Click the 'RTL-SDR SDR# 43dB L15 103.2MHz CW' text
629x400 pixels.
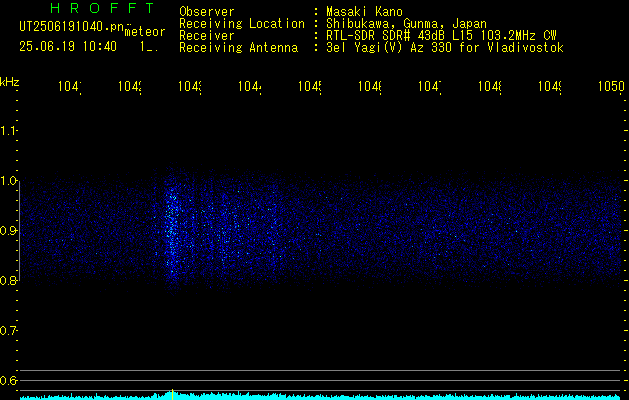coord(441,36)
